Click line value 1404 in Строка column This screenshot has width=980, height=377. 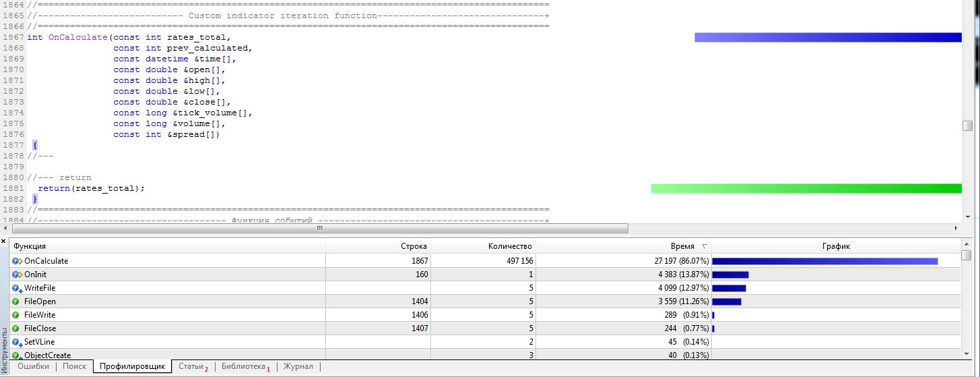(x=419, y=301)
